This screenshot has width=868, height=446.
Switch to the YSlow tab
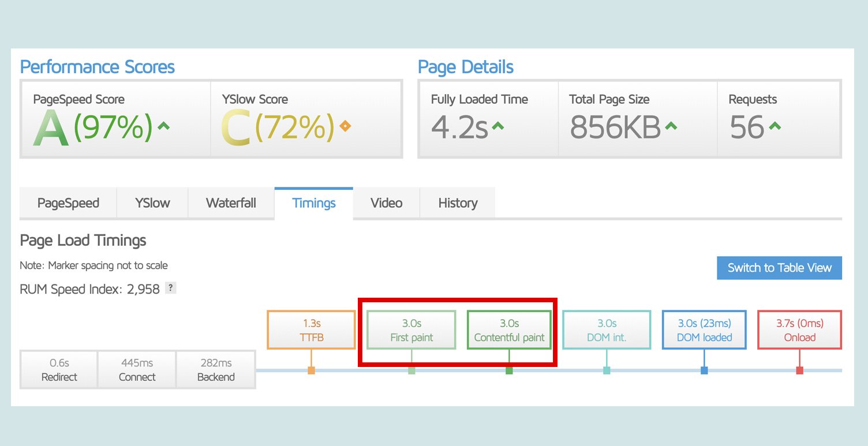[x=152, y=203]
